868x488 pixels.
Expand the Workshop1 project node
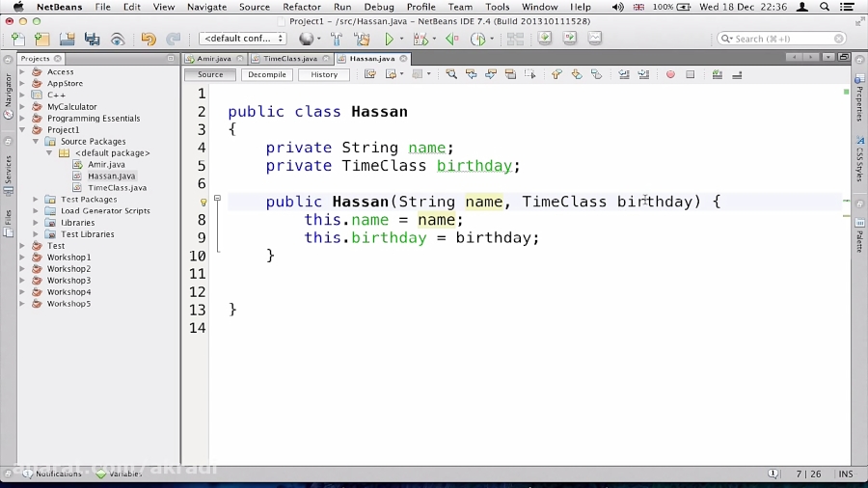[23, 258]
